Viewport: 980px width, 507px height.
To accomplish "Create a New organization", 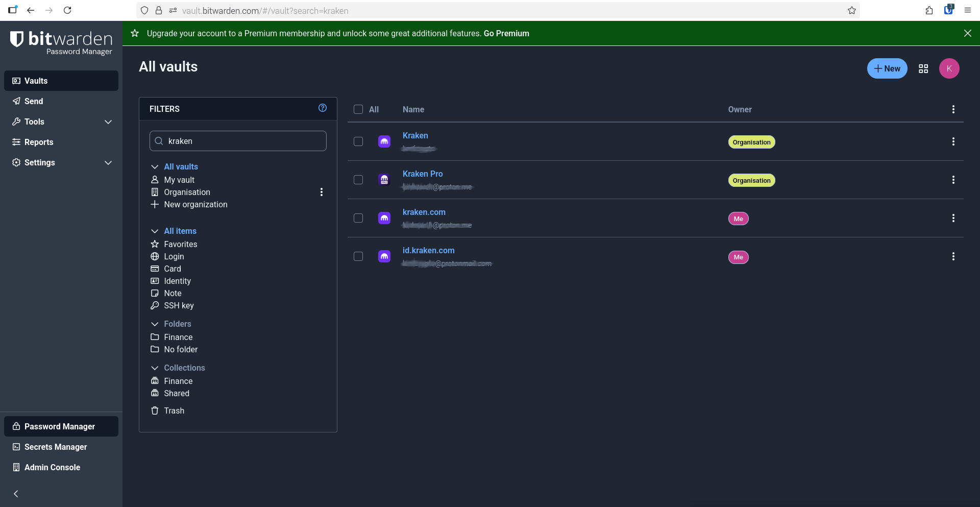I will click(195, 204).
